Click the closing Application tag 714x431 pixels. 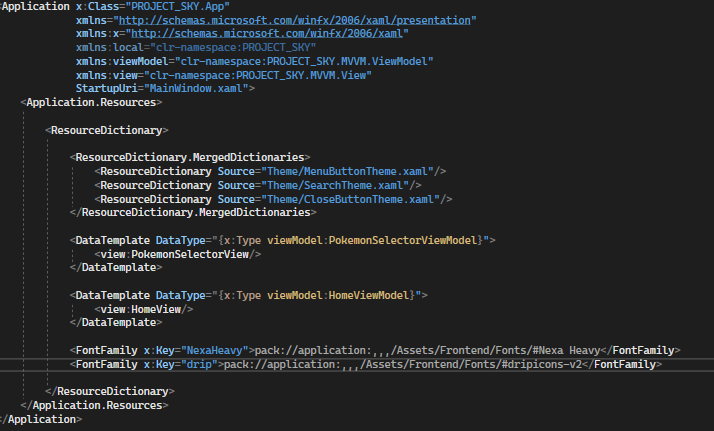[41, 420]
